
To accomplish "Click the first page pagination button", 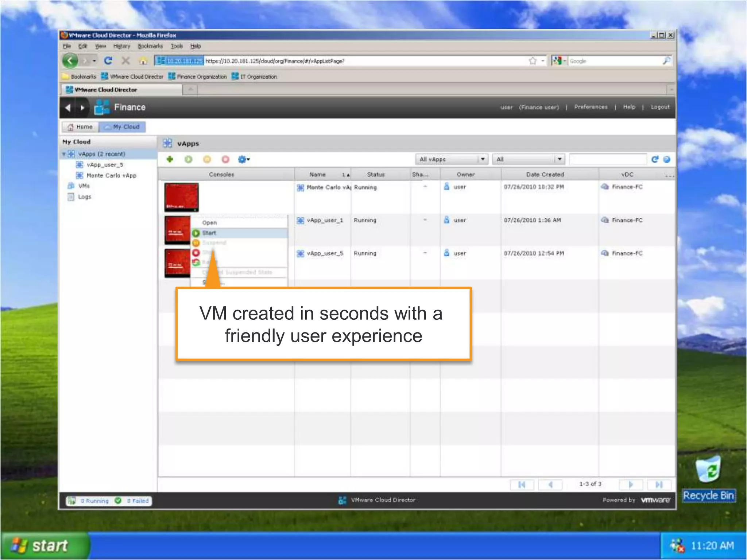I will pyautogui.click(x=522, y=485).
